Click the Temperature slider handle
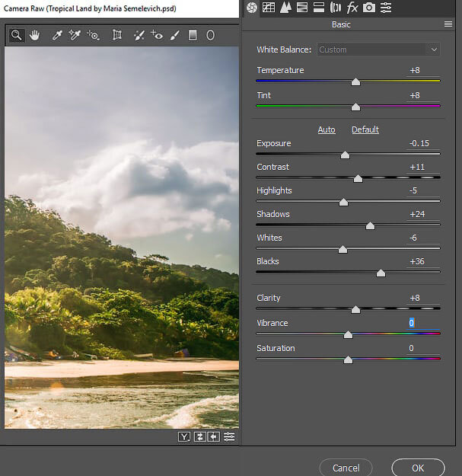 355,82
